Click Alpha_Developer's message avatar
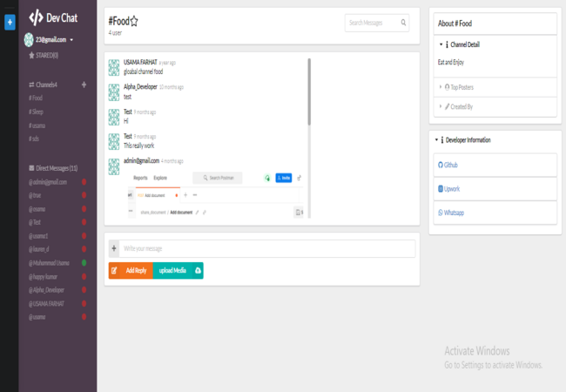The width and height of the screenshot is (566, 392). [113, 92]
